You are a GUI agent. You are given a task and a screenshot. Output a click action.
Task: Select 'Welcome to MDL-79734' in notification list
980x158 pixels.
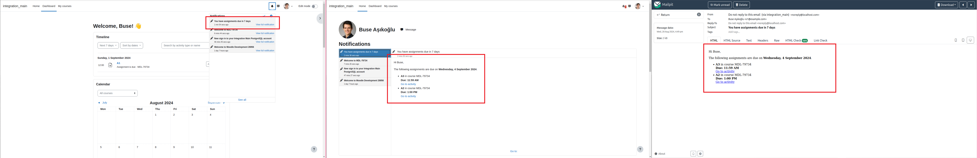point(365,62)
